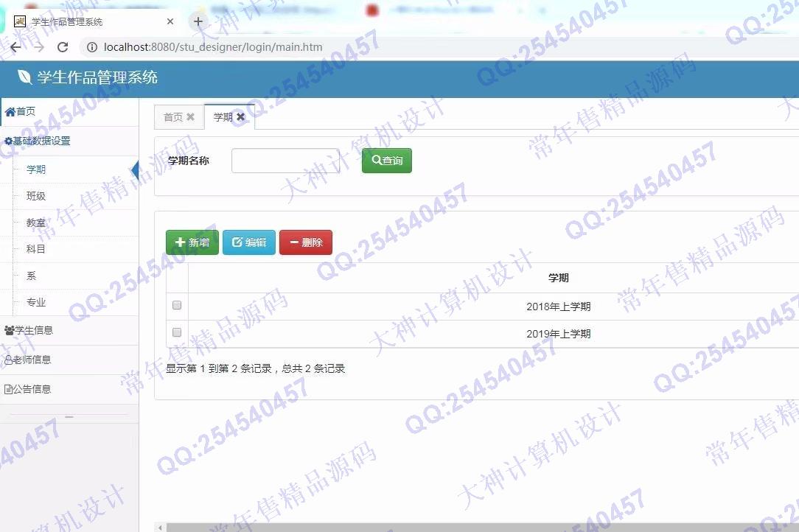Image resolution: width=799 pixels, height=532 pixels.
Task: Click the red 删除 delete button
Action: click(x=306, y=242)
